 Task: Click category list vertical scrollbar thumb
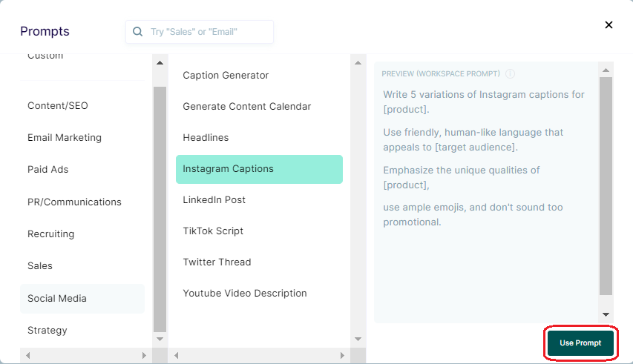pyautogui.click(x=160, y=209)
